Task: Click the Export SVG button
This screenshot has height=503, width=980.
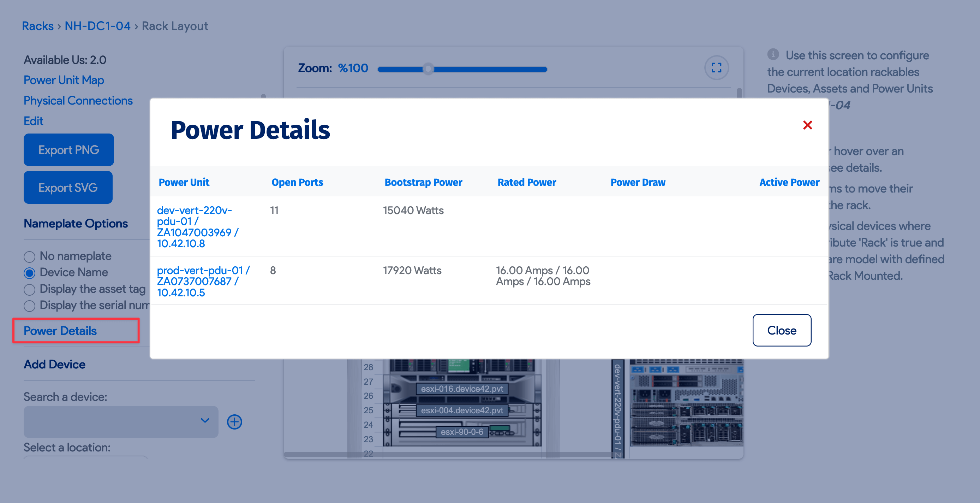Action: (x=68, y=187)
